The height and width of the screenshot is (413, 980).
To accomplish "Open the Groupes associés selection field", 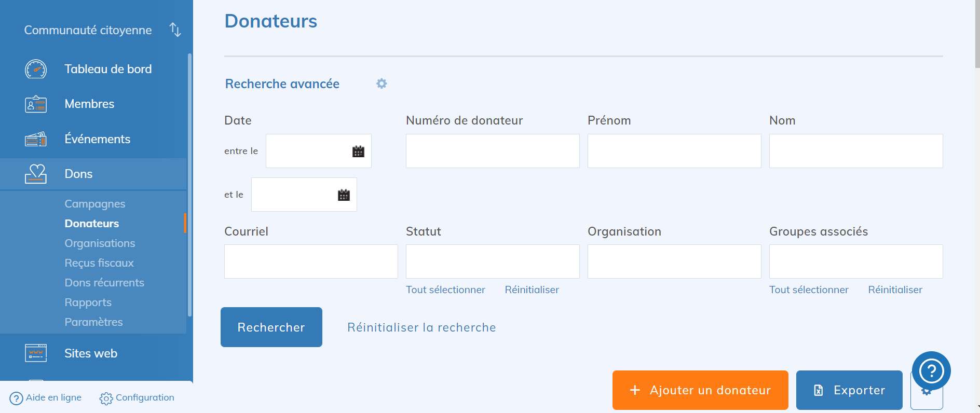I will click(x=855, y=261).
